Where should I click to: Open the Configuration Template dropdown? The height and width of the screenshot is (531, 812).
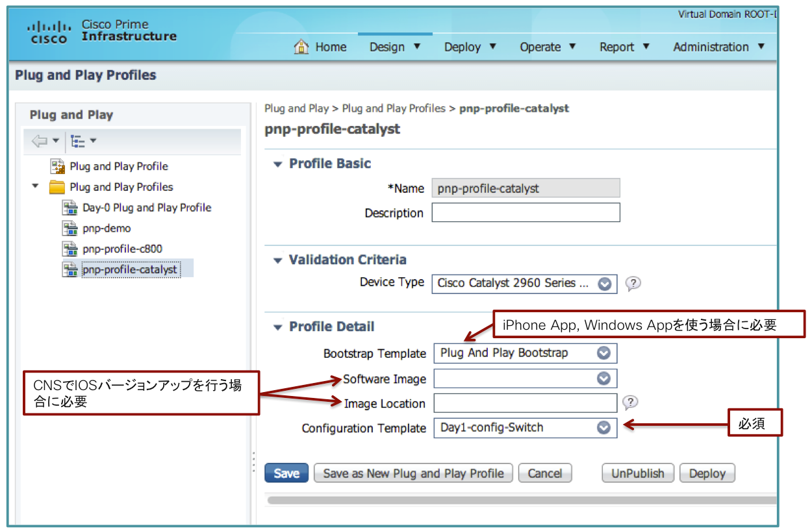pyautogui.click(x=603, y=427)
